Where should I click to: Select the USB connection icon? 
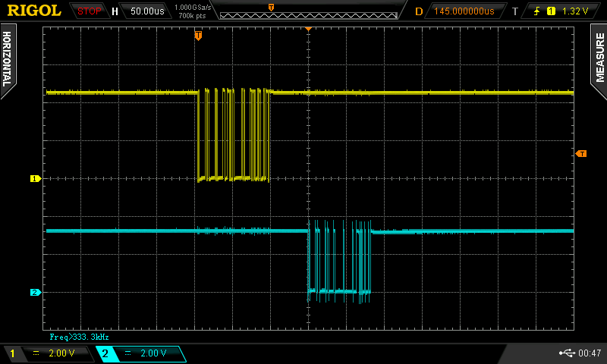567,353
